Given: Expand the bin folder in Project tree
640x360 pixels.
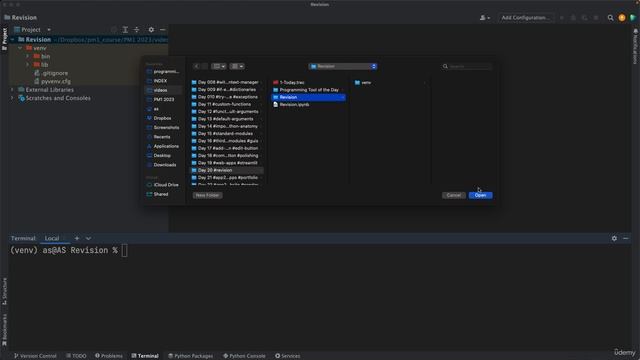Looking at the screenshot, I should click(x=28, y=56).
